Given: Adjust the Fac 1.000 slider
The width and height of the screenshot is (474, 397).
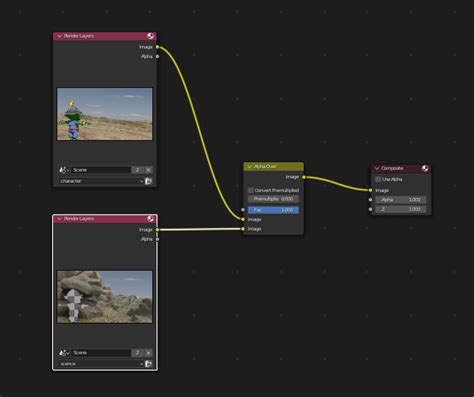Looking at the screenshot, I should [x=273, y=210].
